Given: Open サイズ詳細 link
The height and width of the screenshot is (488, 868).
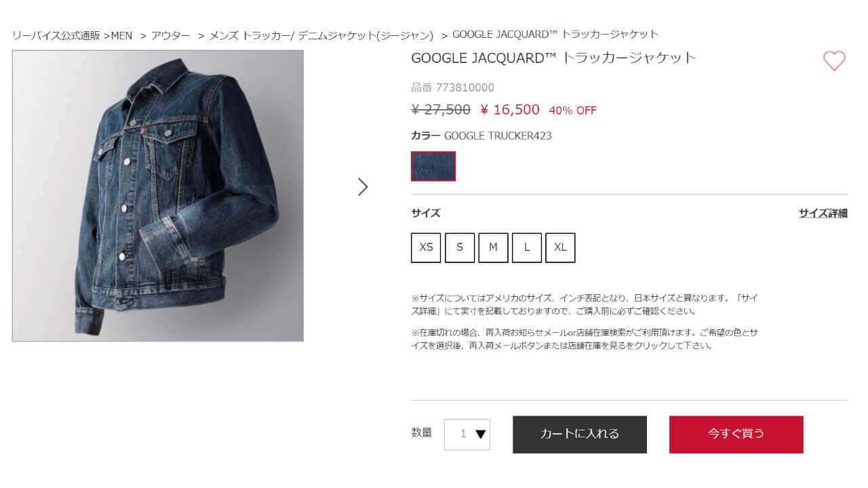Looking at the screenshot, I should [823, 213].
